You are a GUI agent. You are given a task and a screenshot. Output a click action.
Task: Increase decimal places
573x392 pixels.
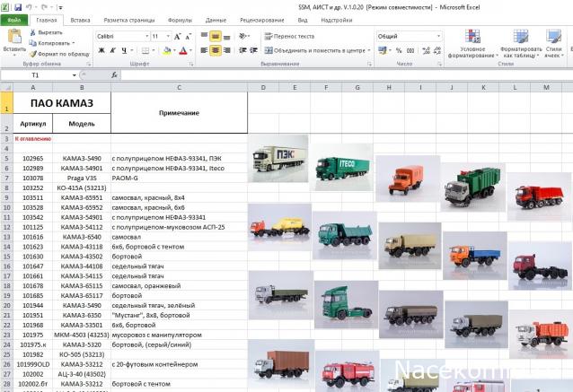[x=426, y=50]
